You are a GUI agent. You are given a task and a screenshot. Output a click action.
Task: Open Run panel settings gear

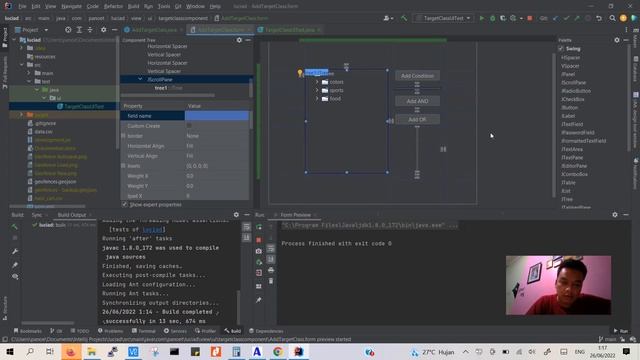tap(615, 215)
